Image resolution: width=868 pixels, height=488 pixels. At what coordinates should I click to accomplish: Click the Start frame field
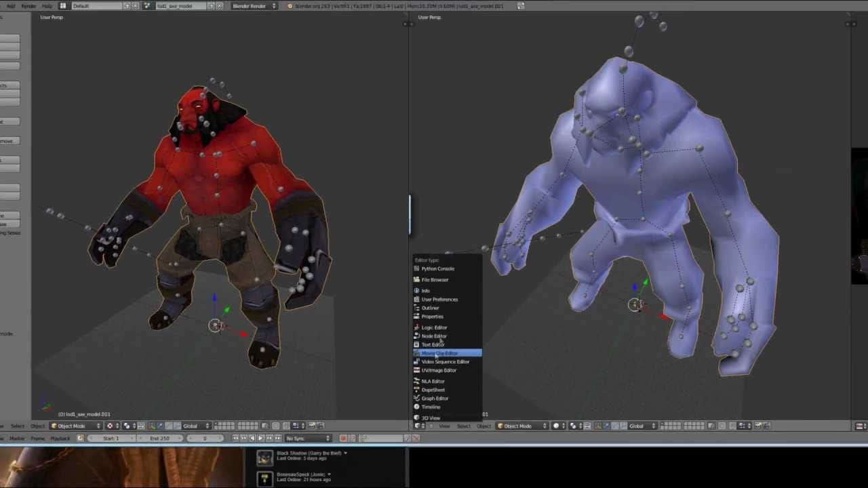(x=112, y=439)
